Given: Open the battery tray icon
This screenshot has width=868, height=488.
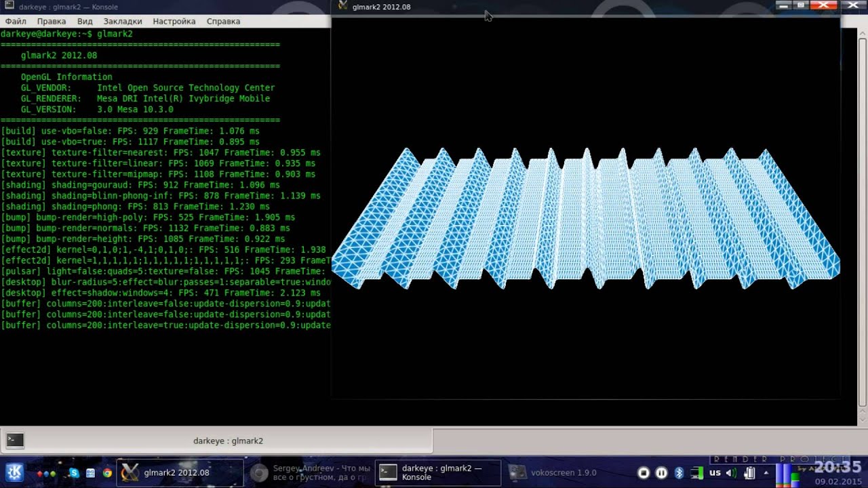Looking at the screenshot, I should (749, 473).
